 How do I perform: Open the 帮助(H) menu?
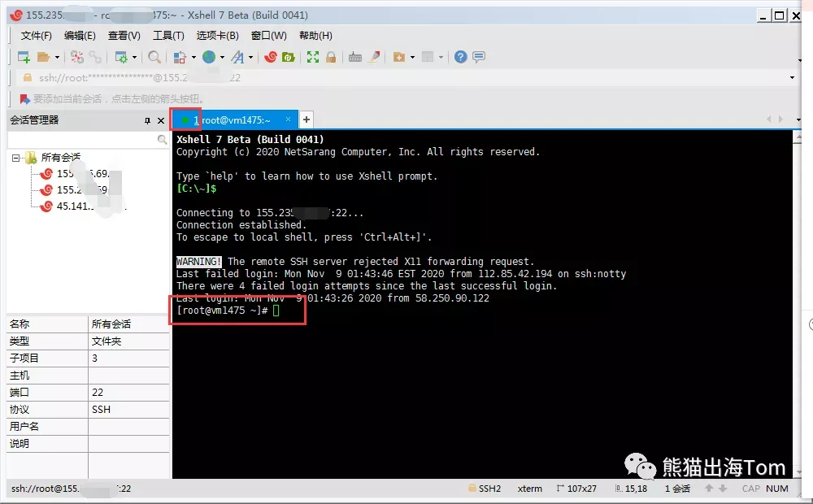315,36
